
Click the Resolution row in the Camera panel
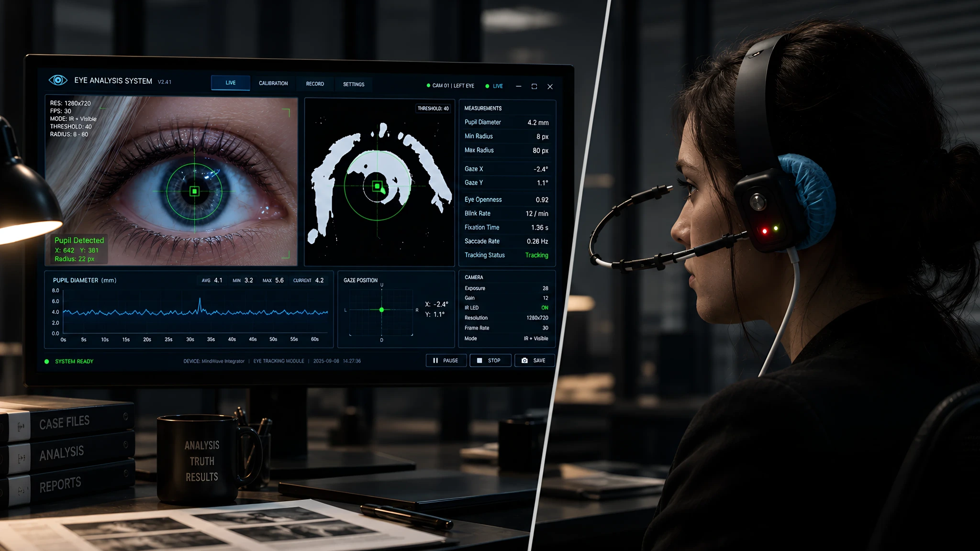[507, 318]
